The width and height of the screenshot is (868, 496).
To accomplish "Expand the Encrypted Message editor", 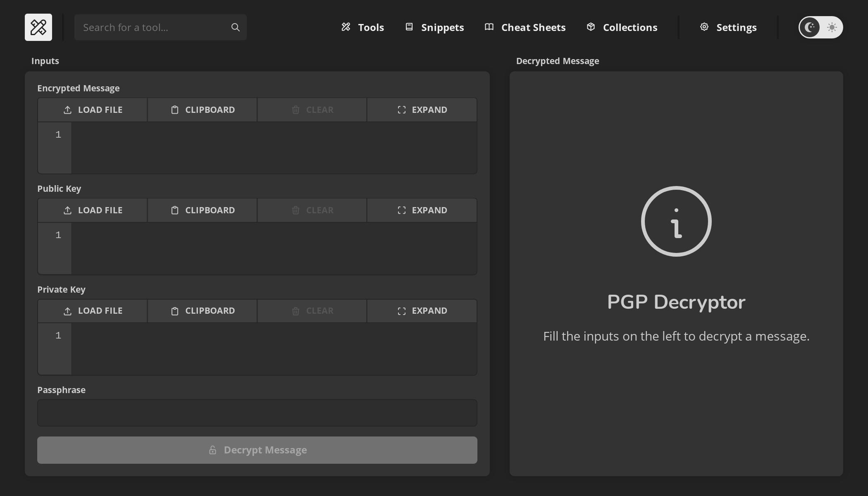I will (x=422, y=110).
